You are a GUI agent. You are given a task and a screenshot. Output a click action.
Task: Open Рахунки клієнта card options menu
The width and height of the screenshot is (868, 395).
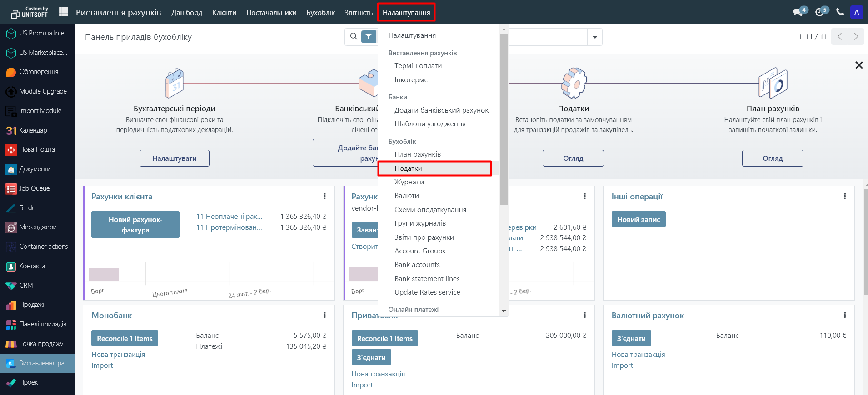click(324, 196)
